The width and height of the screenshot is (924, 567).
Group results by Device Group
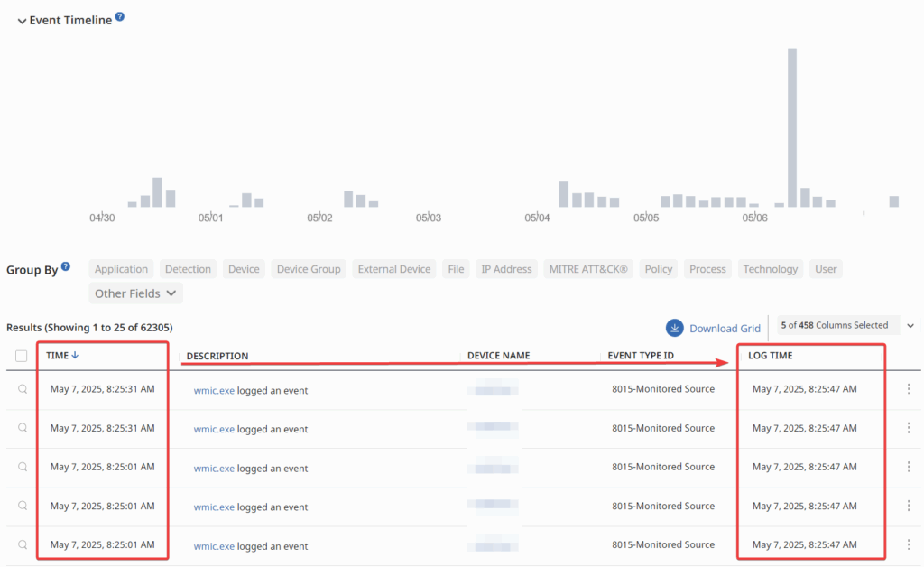tap(309, 269)
